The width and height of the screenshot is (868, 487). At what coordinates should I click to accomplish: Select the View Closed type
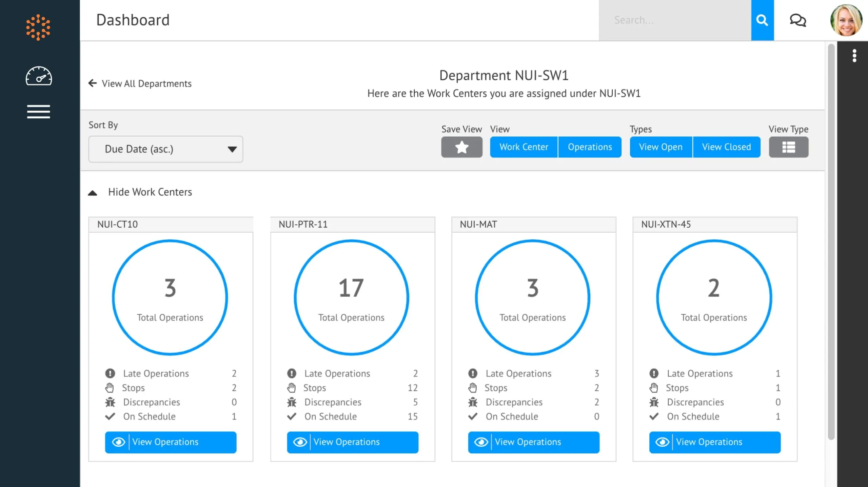coord(726,147)
